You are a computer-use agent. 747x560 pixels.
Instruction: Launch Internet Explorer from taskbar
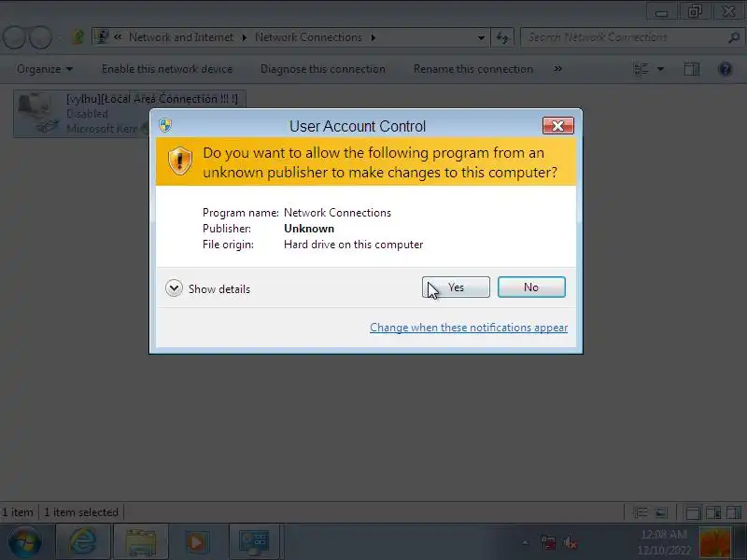click(x=83, y=541)
